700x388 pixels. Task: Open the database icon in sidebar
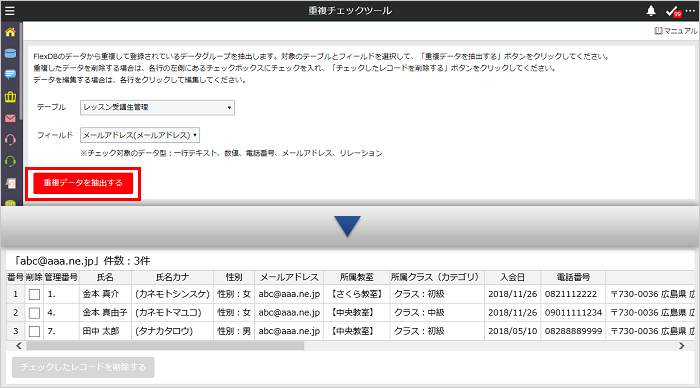coord(10,53)
